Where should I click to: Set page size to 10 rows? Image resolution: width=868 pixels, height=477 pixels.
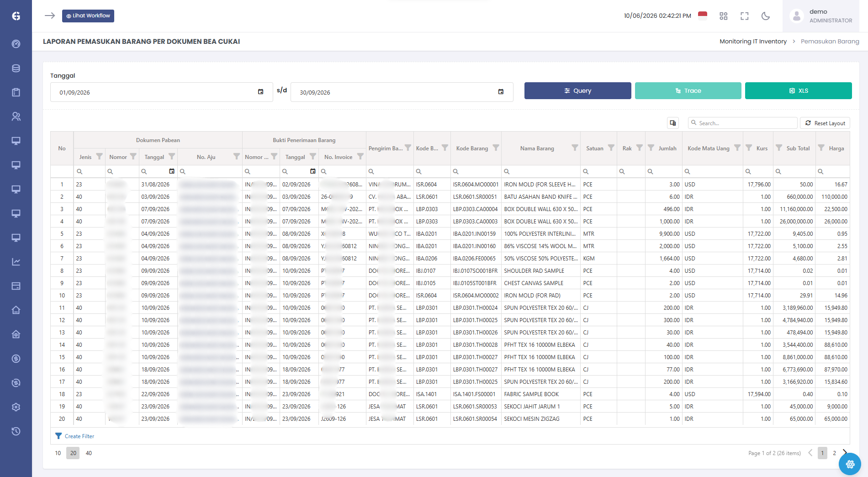58,453
